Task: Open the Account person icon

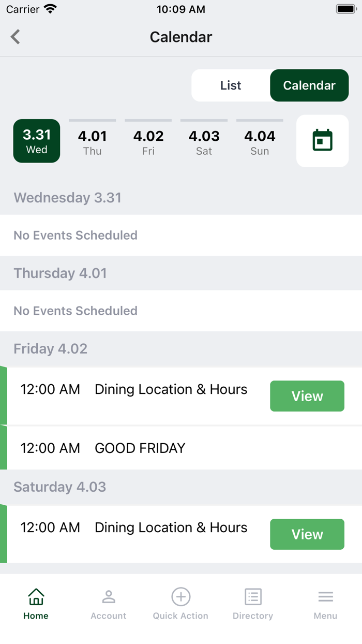Action: [108, 597]
